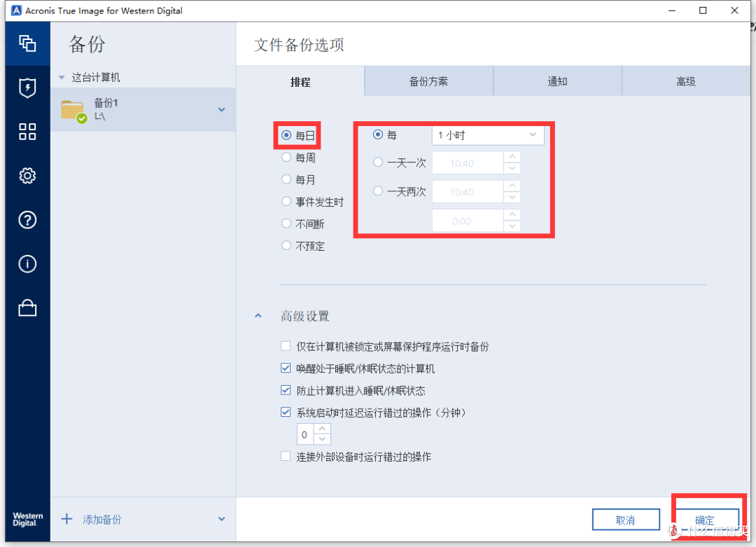756x547 pixels.
Task: Click the Western Digital logo
Action: [x=27, y=520]
